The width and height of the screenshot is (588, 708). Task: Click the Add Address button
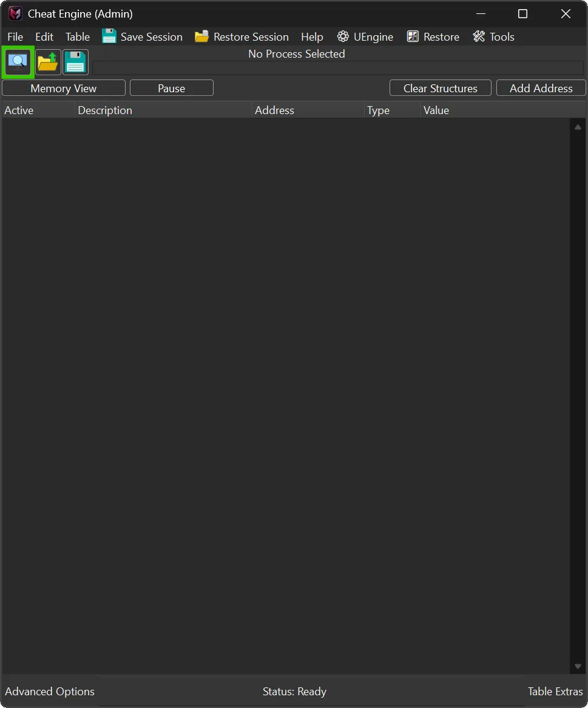(x=541, y=88)
